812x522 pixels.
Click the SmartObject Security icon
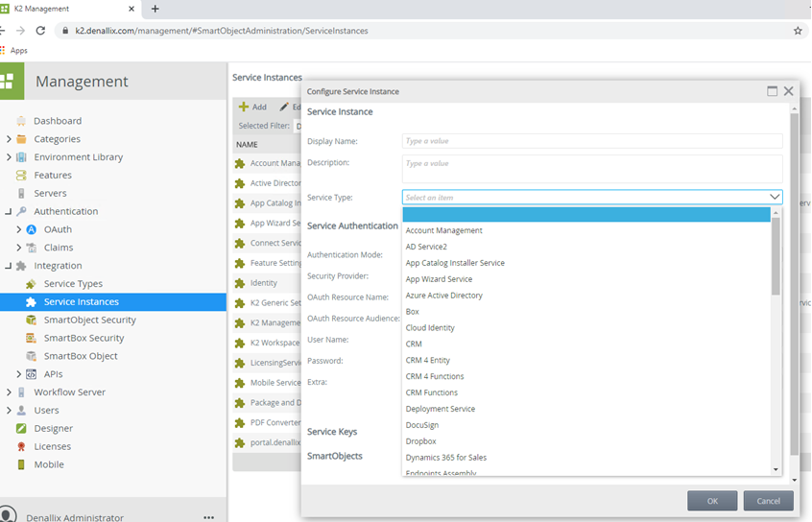point(32,320)
